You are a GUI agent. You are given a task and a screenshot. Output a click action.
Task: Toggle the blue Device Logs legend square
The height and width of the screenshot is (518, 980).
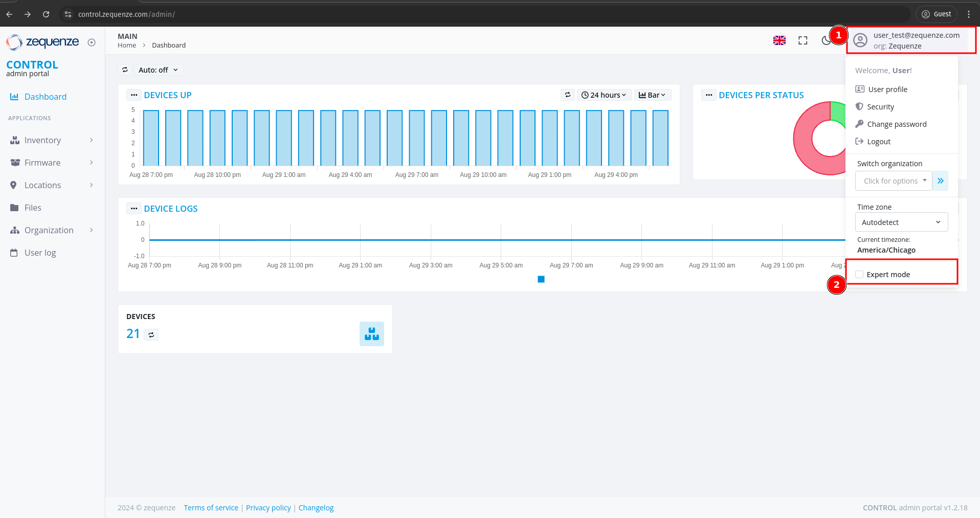click(541, 279)
